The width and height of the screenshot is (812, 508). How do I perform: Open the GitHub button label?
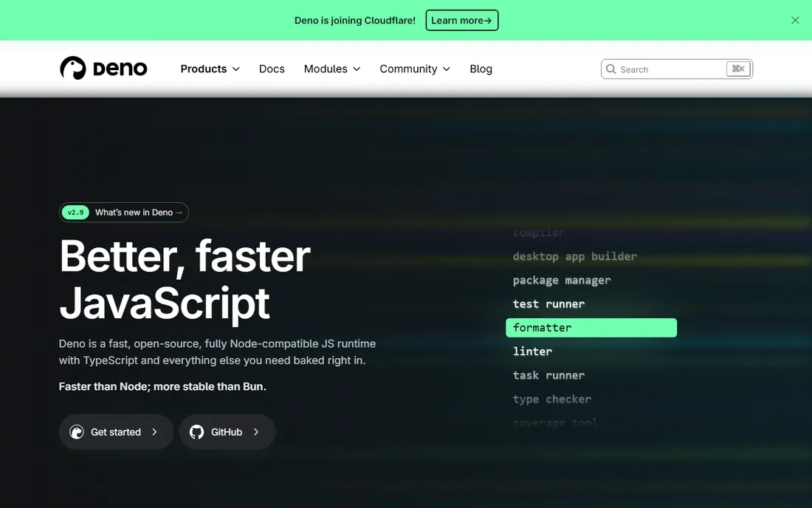pos(227,432)
